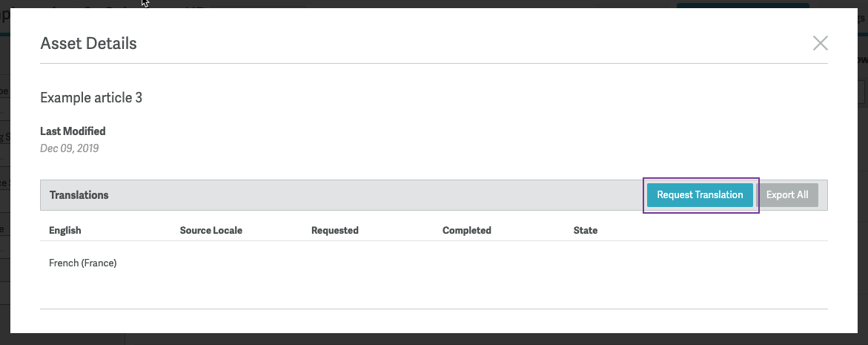Viewport: 868px width, 345px height.
Task: Click the Example article 3 title
Action: pos(91,97)
